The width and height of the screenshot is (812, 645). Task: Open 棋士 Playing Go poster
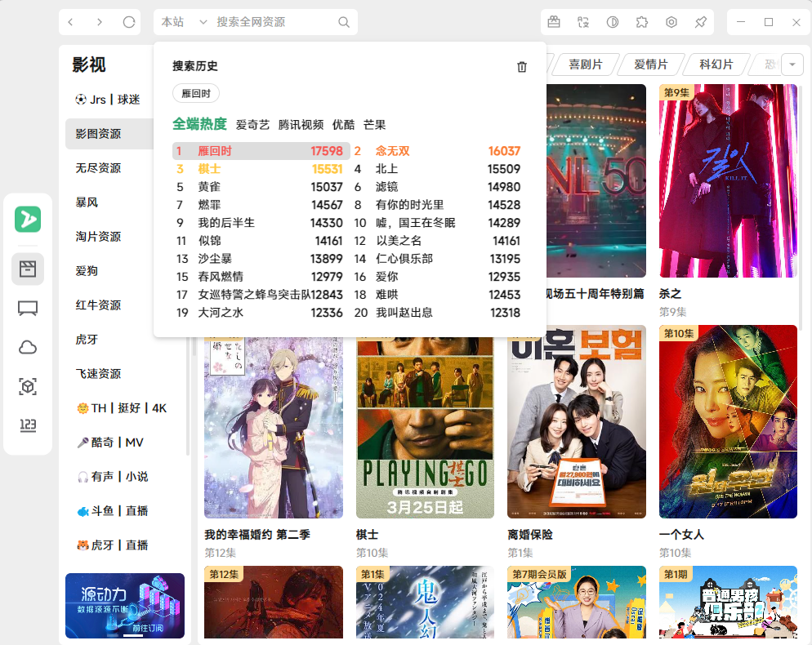(425, 428)
